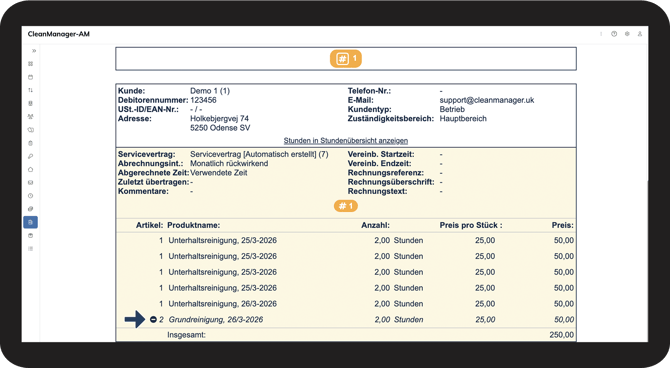Click the clock icon in the sidebar

click(30, 196)
